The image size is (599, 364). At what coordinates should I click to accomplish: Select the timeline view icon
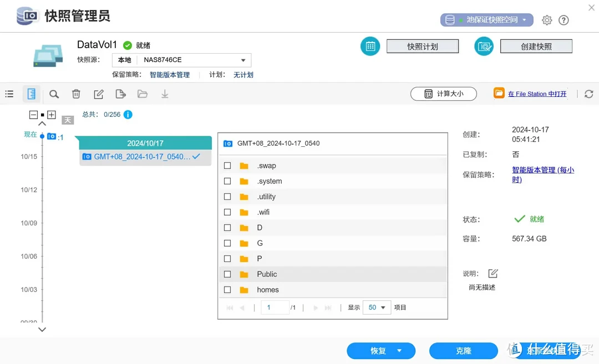click(32, 94)
